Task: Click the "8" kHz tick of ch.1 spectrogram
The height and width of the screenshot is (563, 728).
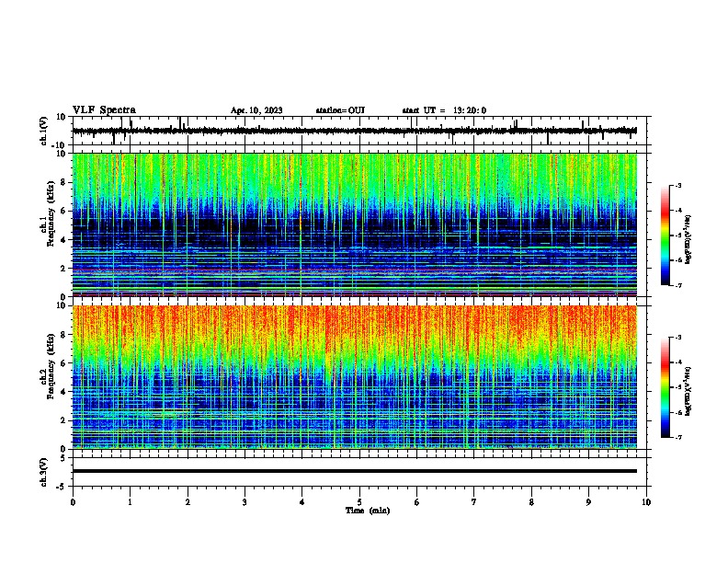Action: pyautogui.click(x=64, y=182)
